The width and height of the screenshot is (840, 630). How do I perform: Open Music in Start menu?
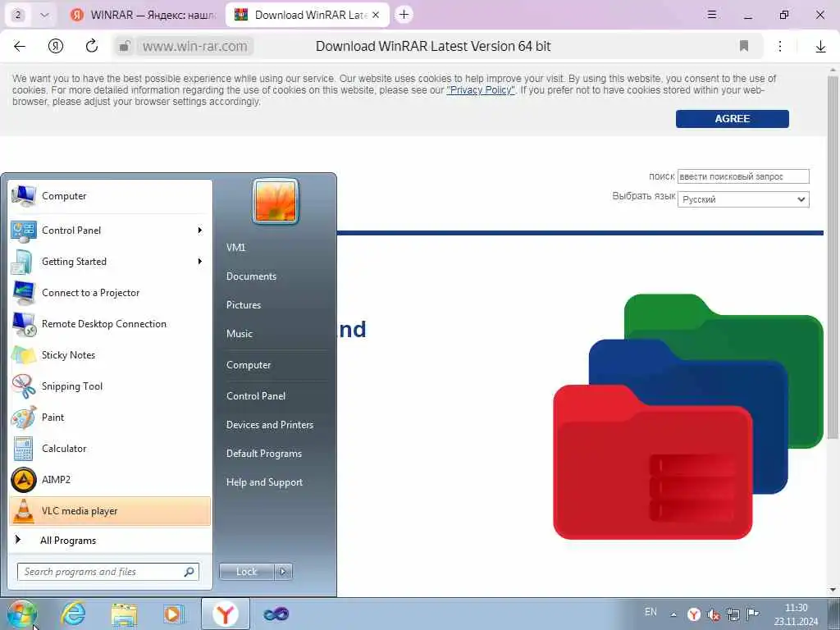tap(239, 334)
